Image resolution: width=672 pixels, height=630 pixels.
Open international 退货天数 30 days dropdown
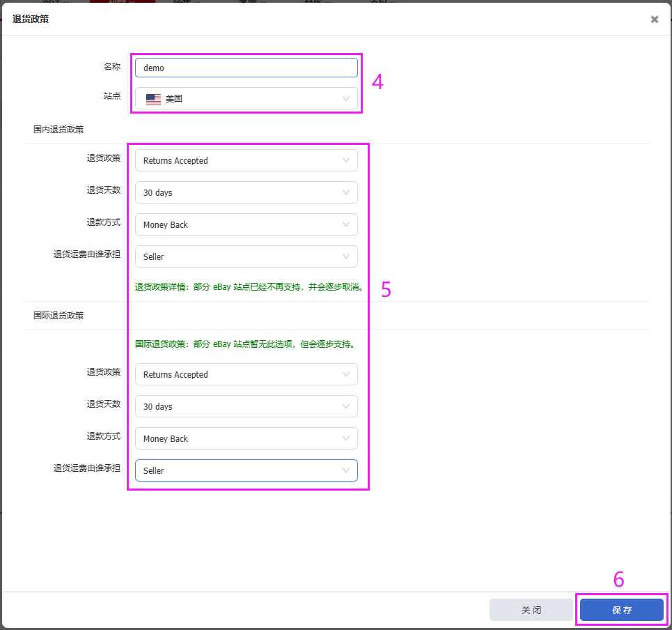247,406
